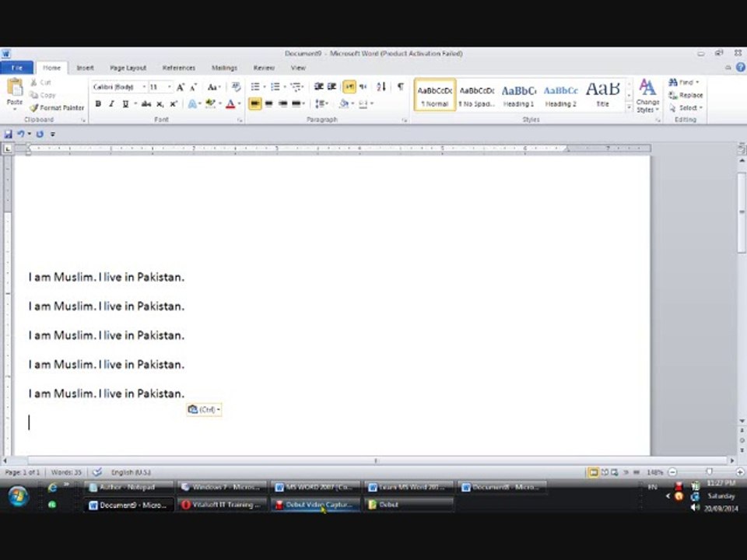Apply superscript formatting
Viewport: 747px width, 560px height.
[x=174, y=103]
